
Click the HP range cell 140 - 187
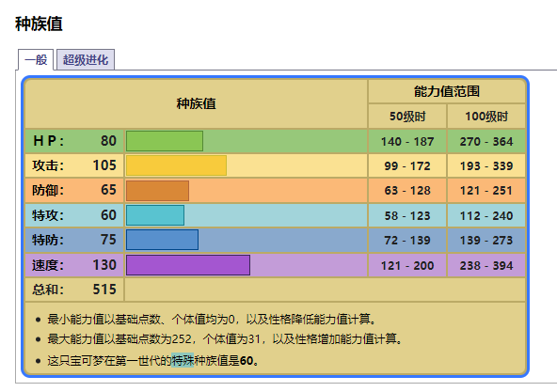[x=407, y=141]
